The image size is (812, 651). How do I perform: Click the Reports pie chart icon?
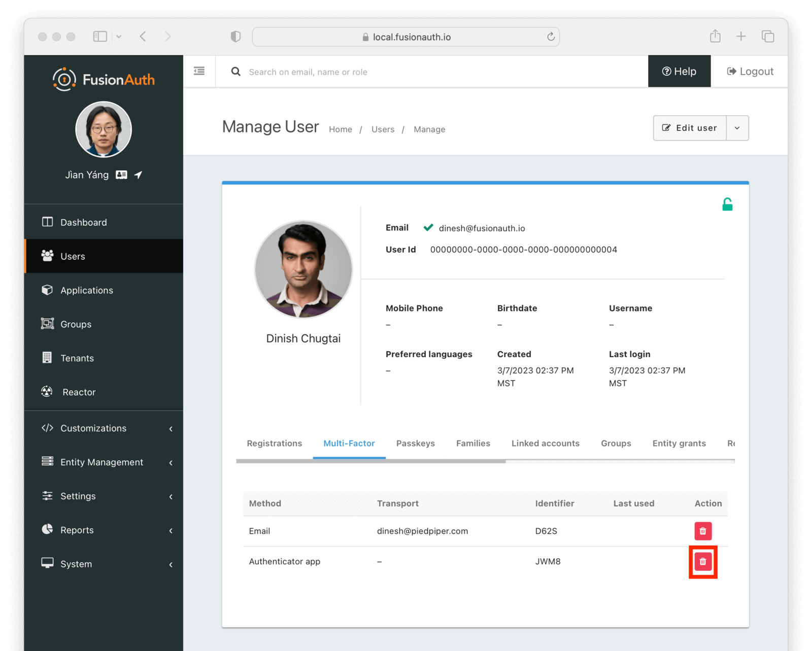[47, 529]
